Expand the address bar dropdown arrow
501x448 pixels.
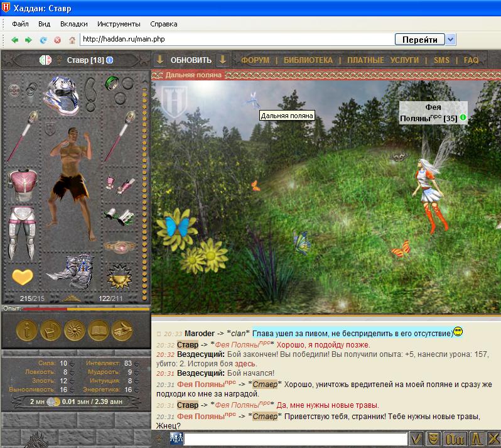pos(451,40)
